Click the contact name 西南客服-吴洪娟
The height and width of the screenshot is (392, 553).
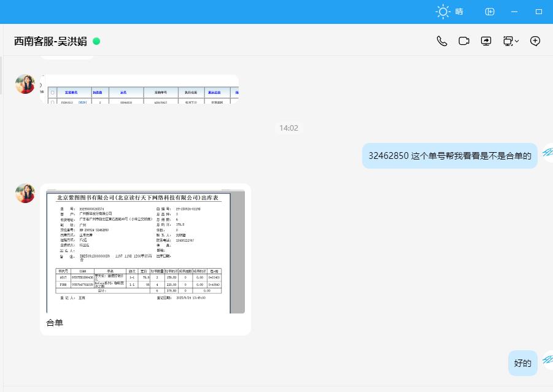pos(50,41)
